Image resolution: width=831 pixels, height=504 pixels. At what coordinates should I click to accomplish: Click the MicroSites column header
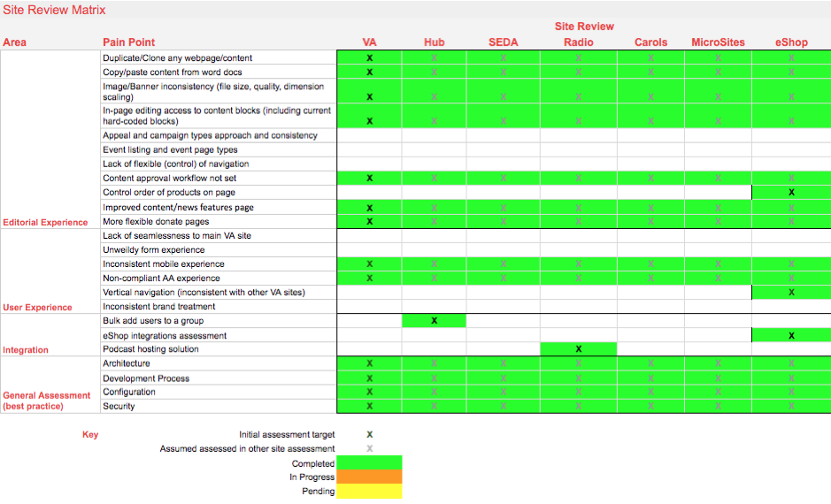click(x=718, y=42)
